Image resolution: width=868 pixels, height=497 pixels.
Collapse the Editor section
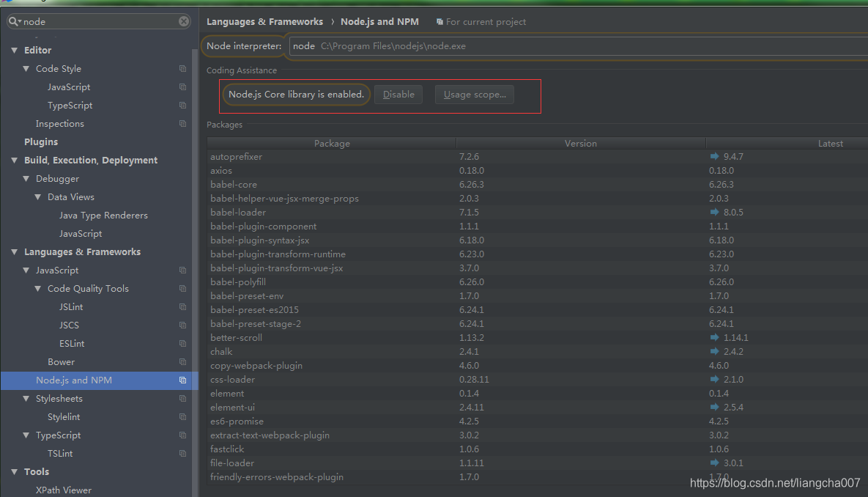pos(15,51)
